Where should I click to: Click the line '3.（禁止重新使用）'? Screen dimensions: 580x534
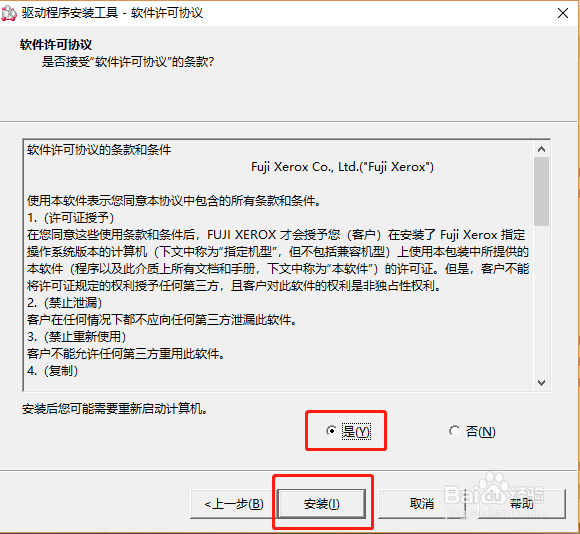[x=77, y=337]
